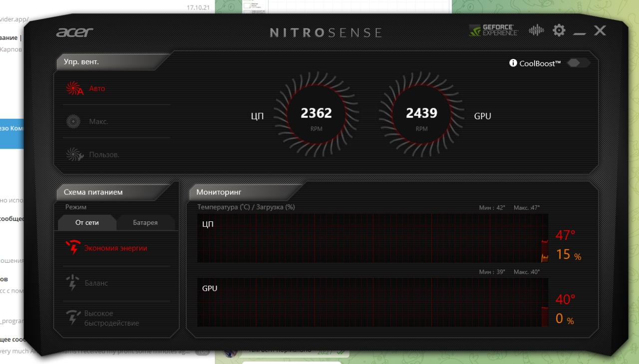Choose the Авто fan control label
The height and width of the screenshot is (364, 639).
coord(97,89)
